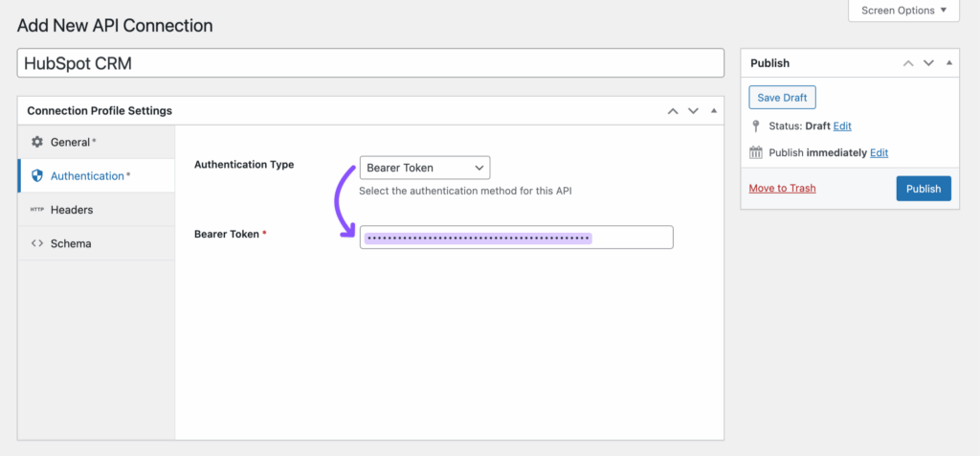Click 'Select the authentication method for this API' text
Screen dimensions: 980x456
pyautogui.click(x=466, y=191)
